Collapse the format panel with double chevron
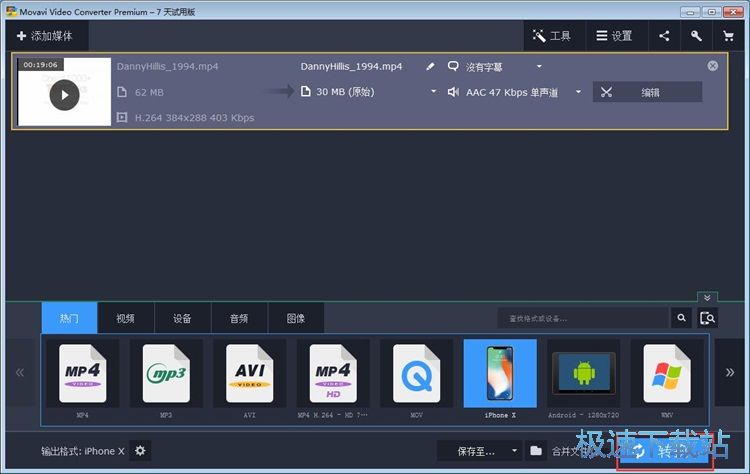This screenshot has height=474, width=750. (x=707, y=298)
